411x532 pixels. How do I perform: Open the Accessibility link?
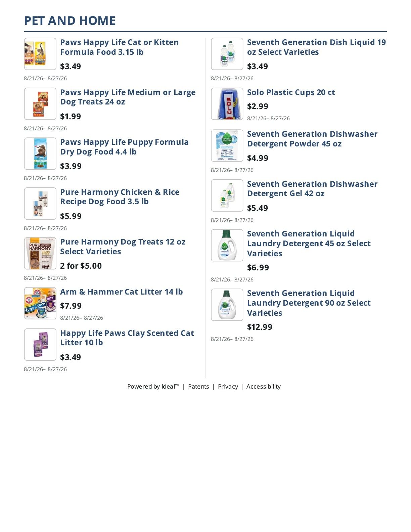[x=264, y=387]
